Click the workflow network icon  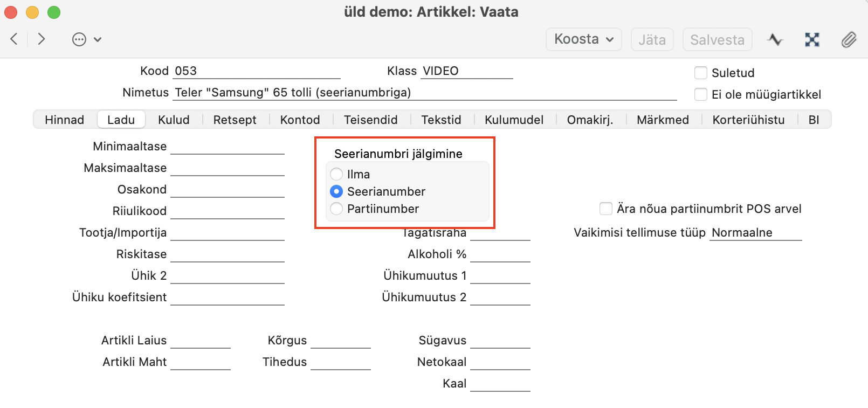(812, 39)
